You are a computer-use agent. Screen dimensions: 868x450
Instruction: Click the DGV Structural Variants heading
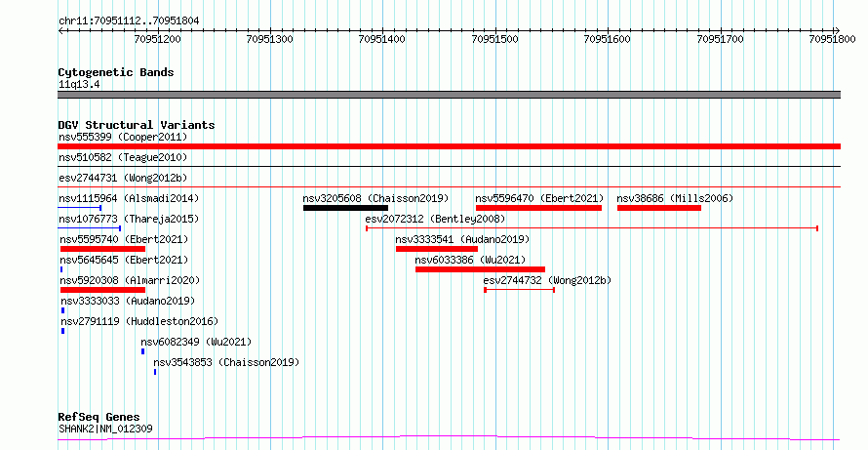point(137,125)
